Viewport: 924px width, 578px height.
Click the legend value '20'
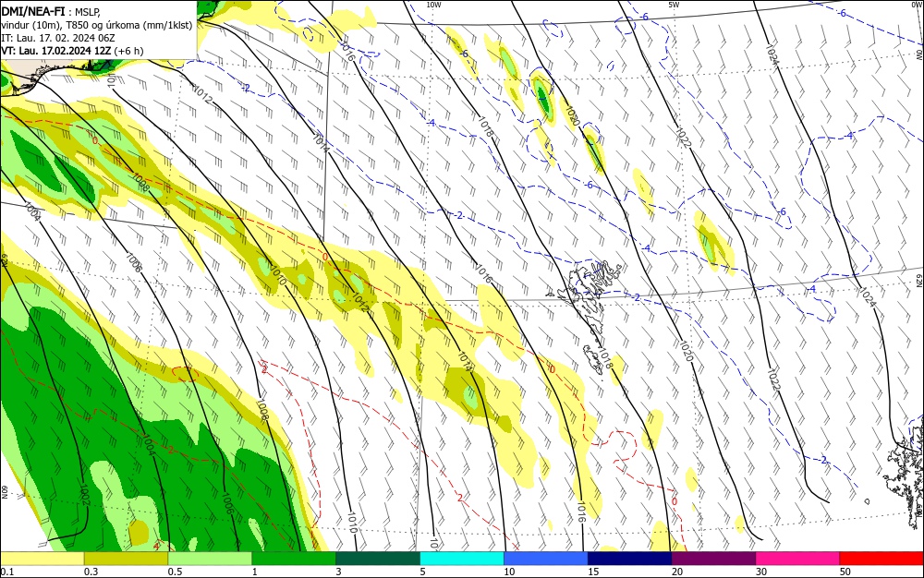pos(677,572)
